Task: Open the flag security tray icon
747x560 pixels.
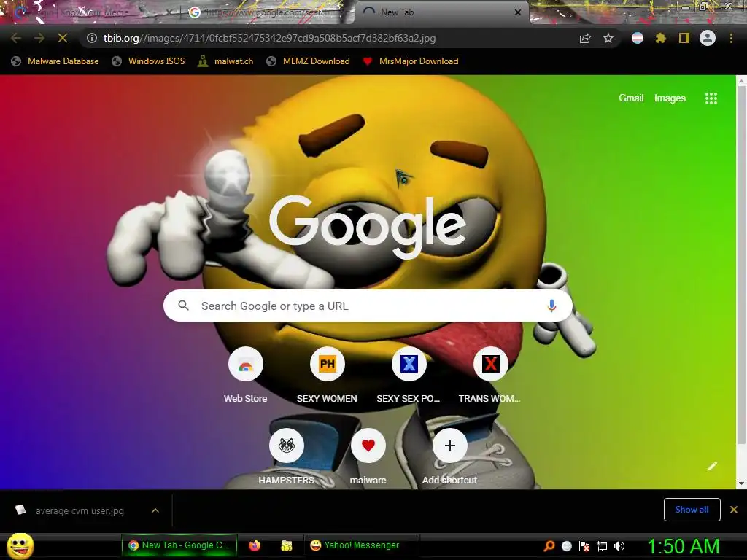Action: click(x=584, y=546)
